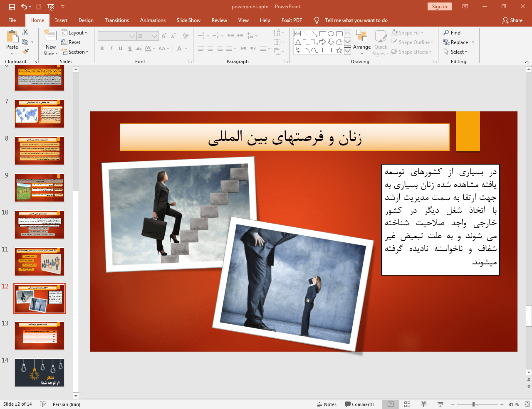Toggle Bold formatting

(x=102, y=49)
